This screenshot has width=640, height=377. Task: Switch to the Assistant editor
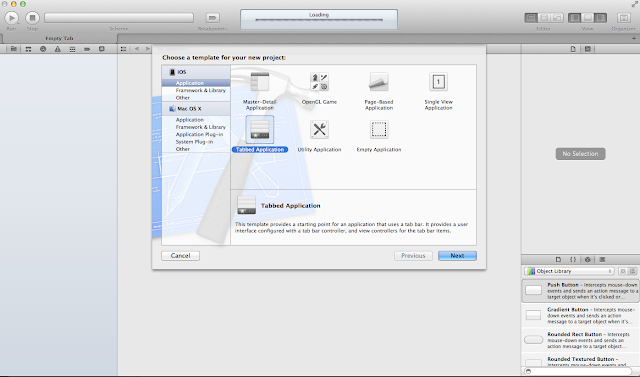pos(544,18)
